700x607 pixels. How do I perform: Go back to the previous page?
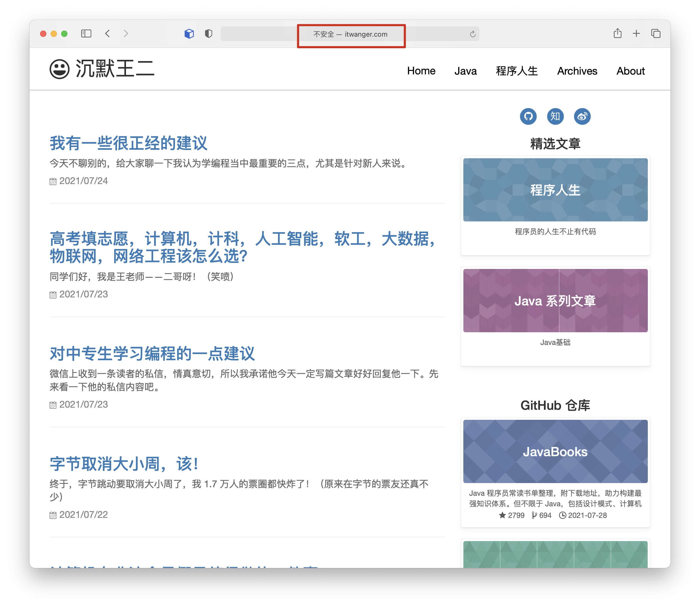pyautogui.click(x=108, y=33)
